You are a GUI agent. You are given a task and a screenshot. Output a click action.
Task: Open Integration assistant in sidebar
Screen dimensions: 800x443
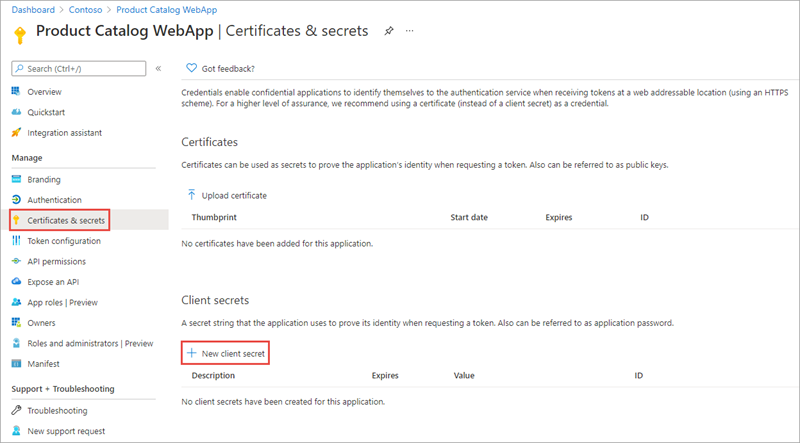65,133
